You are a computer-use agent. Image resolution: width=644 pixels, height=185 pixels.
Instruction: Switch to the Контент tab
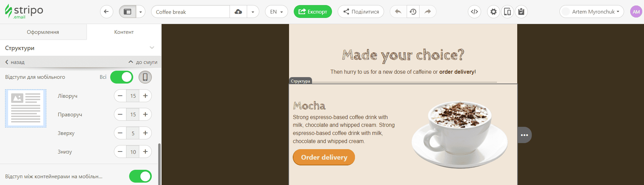(x=124, y=32)
